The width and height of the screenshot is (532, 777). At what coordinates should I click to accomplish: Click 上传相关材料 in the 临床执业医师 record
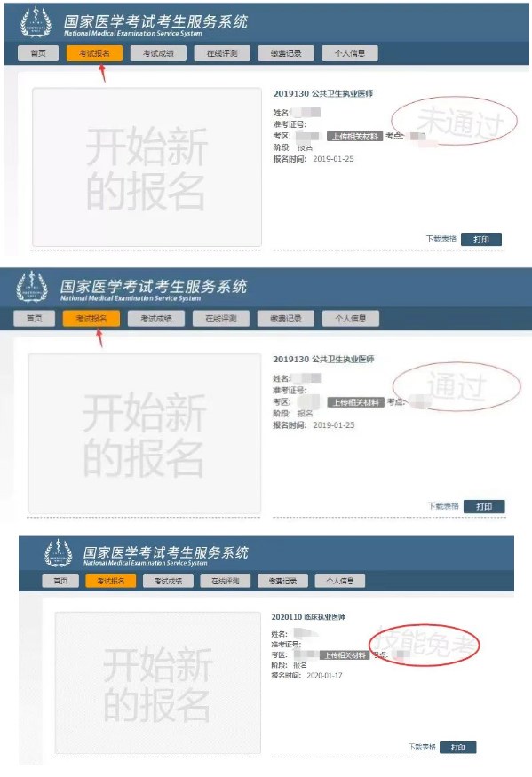click(x=345, y=655)
